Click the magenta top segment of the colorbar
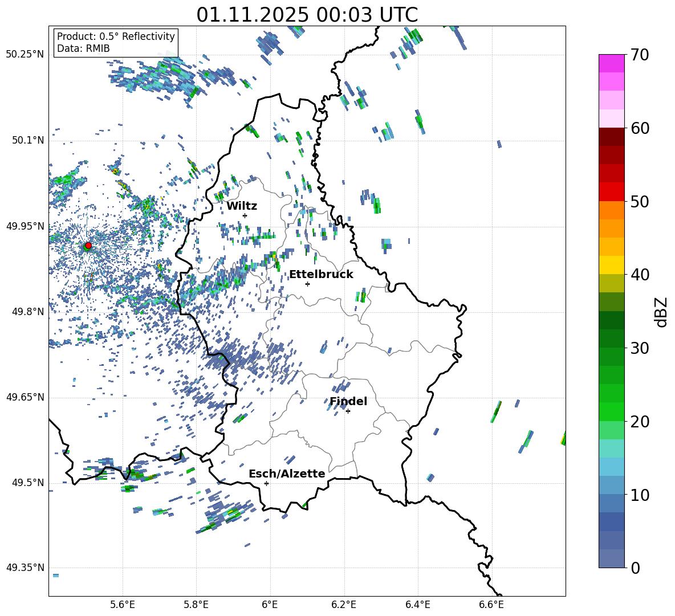 tap(612, 63)
